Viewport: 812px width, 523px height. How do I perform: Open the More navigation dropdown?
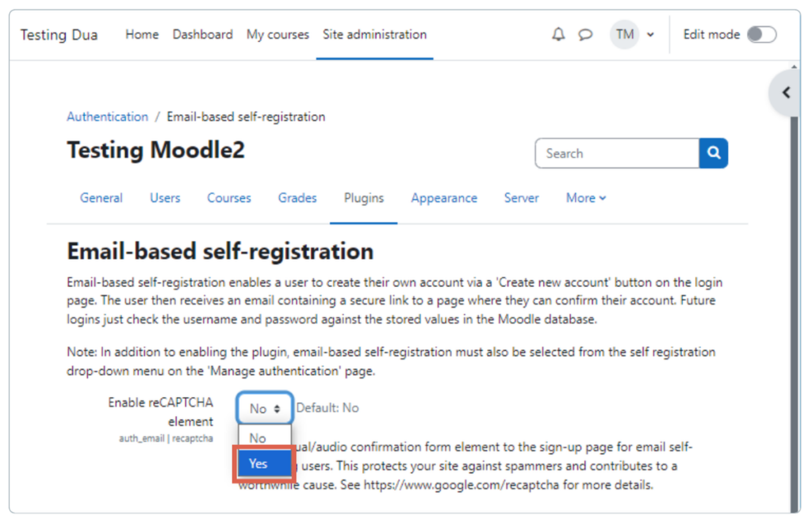585,198
